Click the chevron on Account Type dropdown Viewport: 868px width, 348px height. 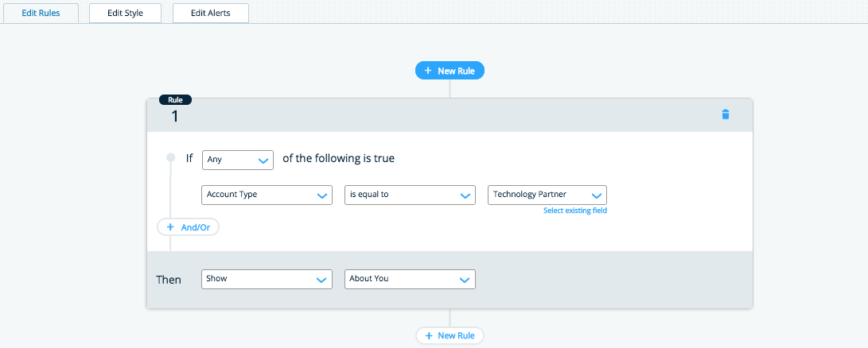(322, 195)
